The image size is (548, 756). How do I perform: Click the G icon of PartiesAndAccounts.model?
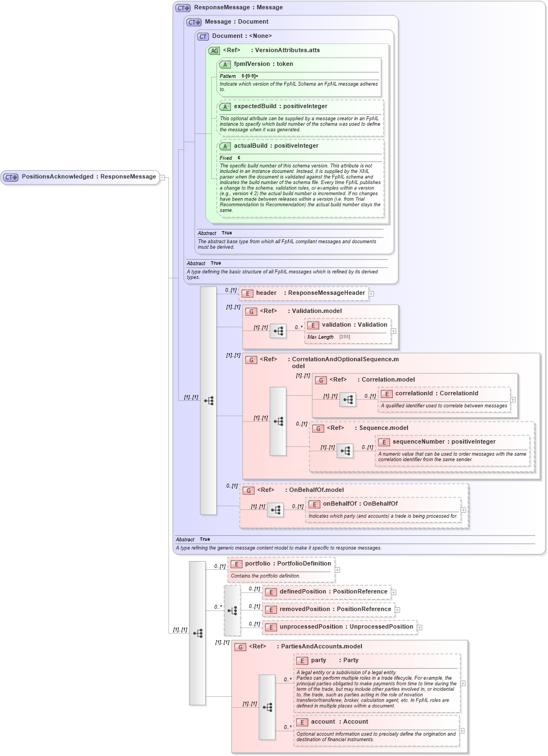pyautogui.click(x=240, y=647)
